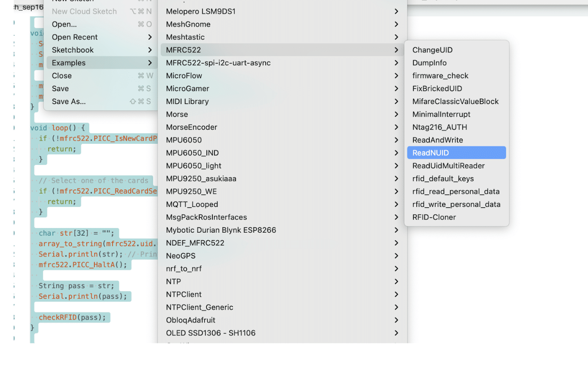Select ReadAndWrite example sketch
This screenshot has width=588, height=368.
(437, 140)
